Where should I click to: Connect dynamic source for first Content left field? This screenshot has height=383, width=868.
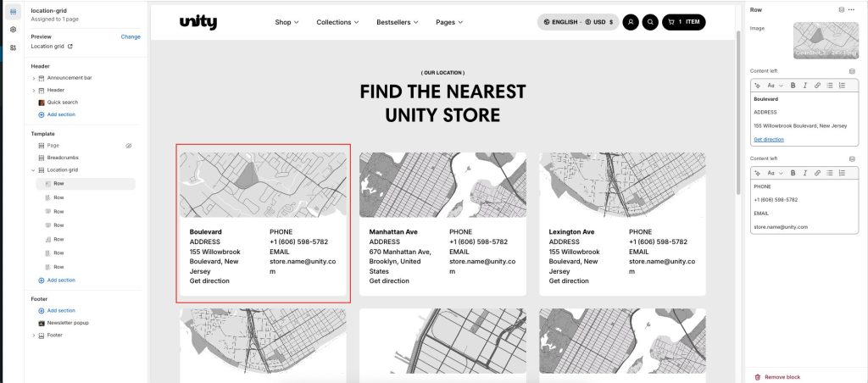[852, 71]
